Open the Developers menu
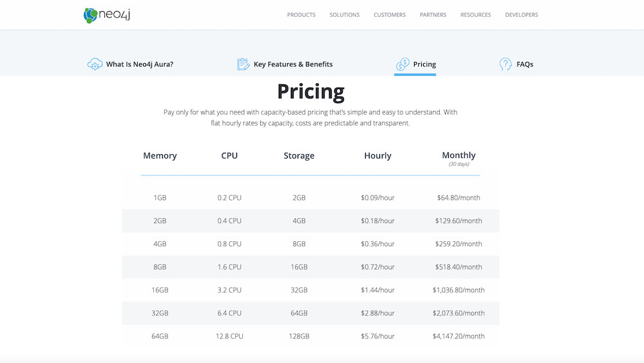The height and width of the screenshot is (363, 644). point(521,15)
